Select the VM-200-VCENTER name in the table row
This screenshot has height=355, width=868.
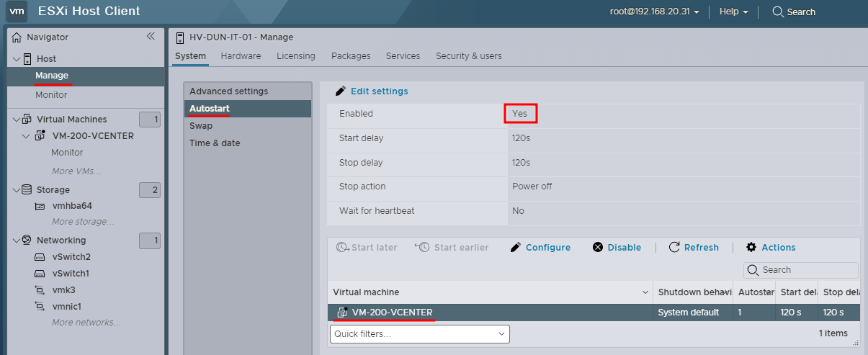(393, 313)
